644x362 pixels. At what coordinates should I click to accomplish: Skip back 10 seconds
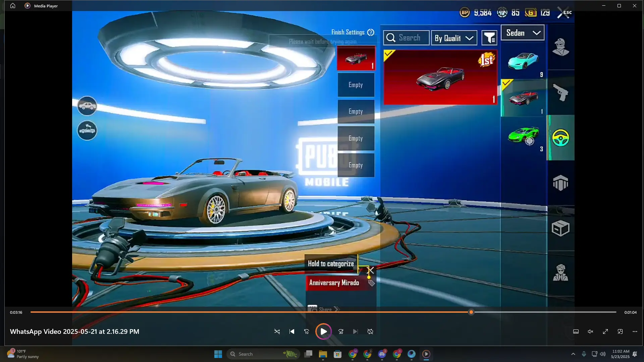tap(306, 331)
